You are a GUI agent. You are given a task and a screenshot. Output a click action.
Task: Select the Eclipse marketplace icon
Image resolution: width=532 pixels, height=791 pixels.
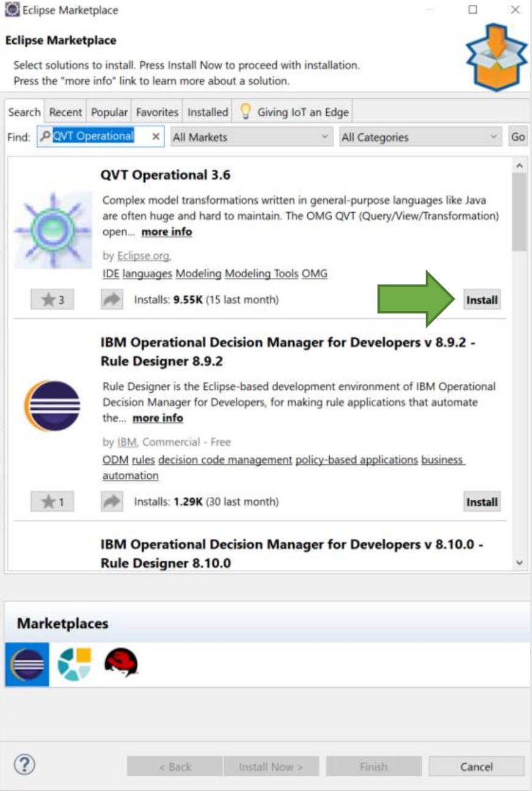point(27,664)
